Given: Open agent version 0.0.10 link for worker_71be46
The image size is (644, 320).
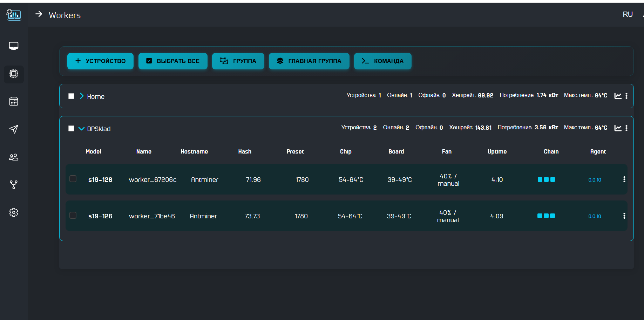Looking at the screenshot, I should pyautogui.click(x=595, y=216).
